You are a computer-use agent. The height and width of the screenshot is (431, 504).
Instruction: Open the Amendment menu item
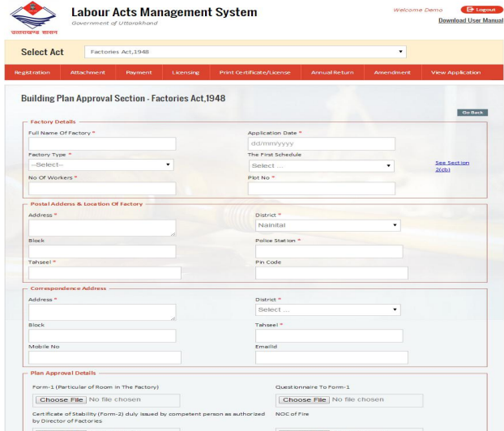pos(392,73)
